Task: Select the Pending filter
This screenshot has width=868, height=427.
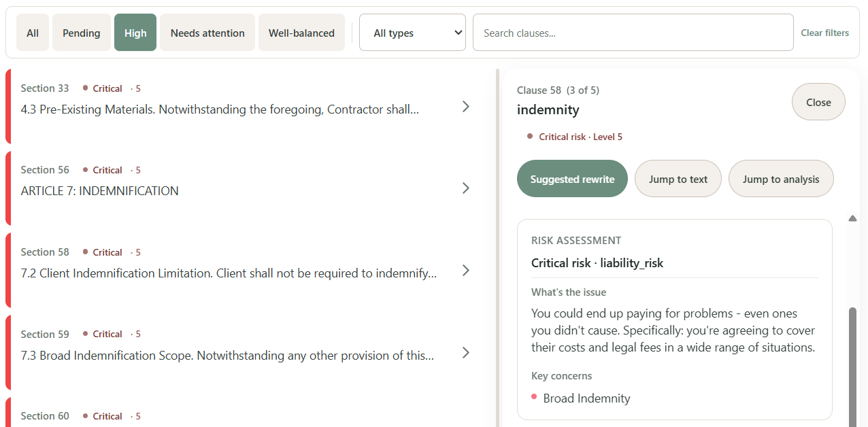Action: (81, 32)
